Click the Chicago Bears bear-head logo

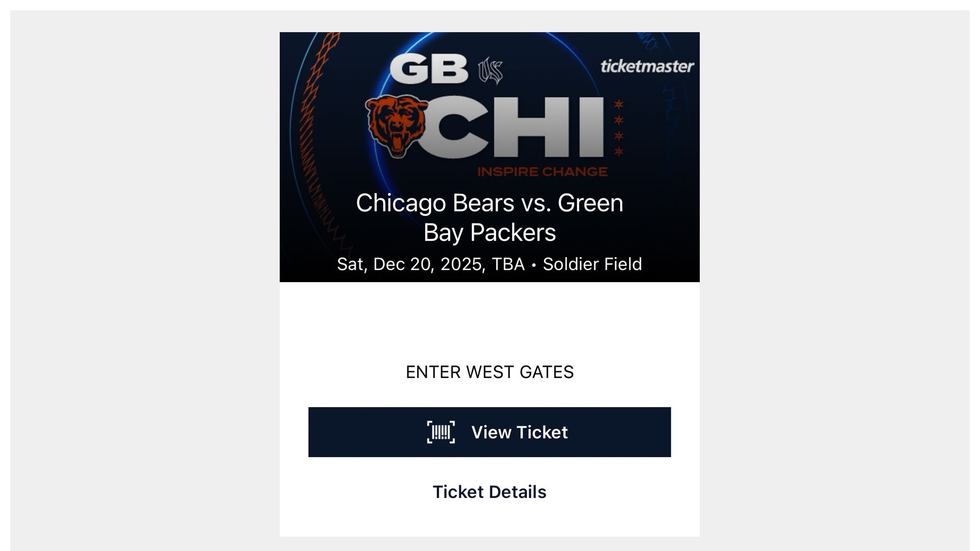[397, 125]
